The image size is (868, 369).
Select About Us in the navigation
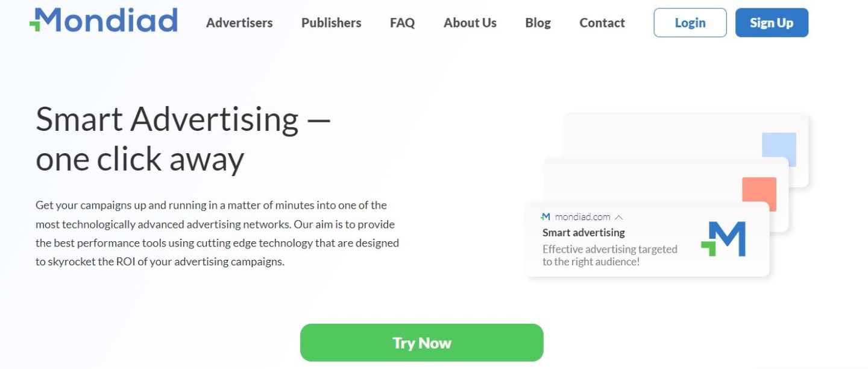point(470,23)
